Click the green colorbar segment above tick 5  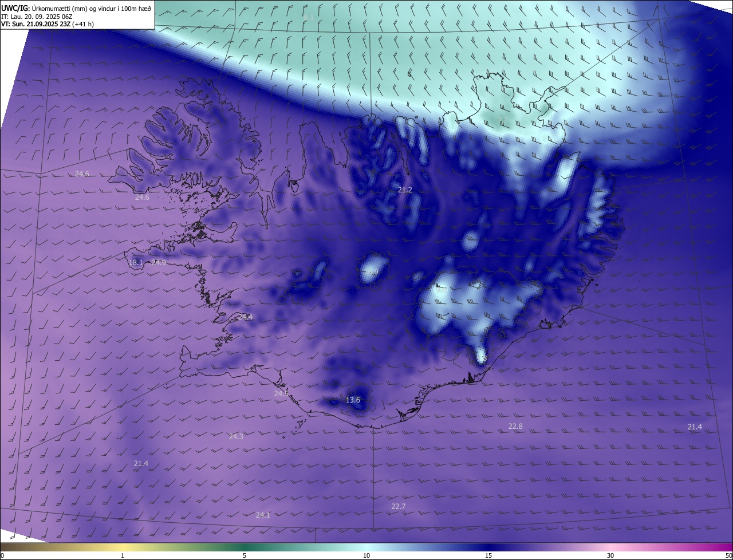pyautogui.click(x=245, y=547)
